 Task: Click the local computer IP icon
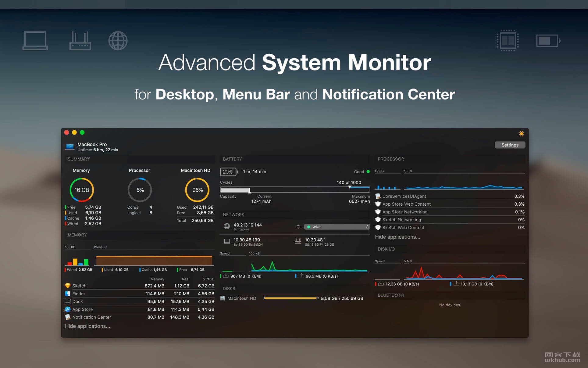pos(227,241)
